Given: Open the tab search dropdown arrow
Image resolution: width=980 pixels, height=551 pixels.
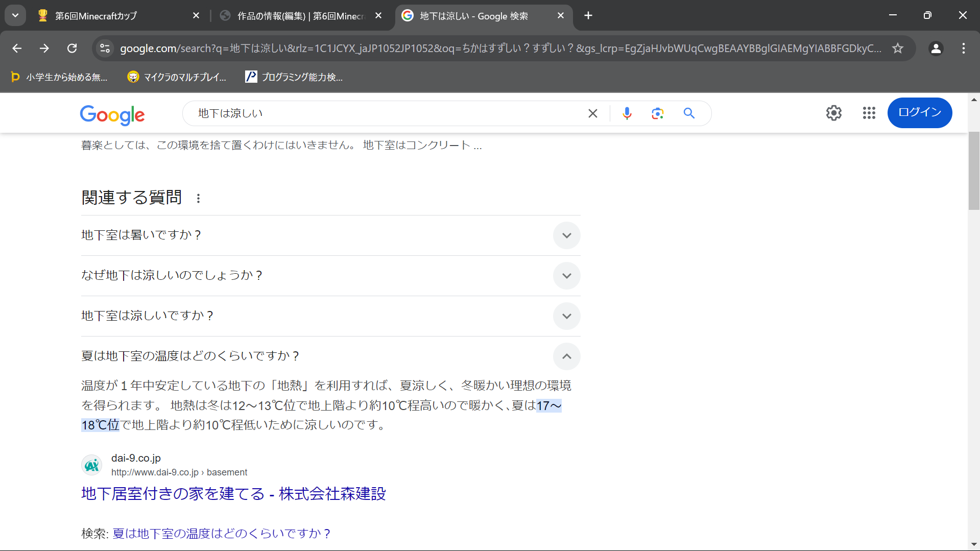Looking at the screenshot, I should (x=15, y=15).
